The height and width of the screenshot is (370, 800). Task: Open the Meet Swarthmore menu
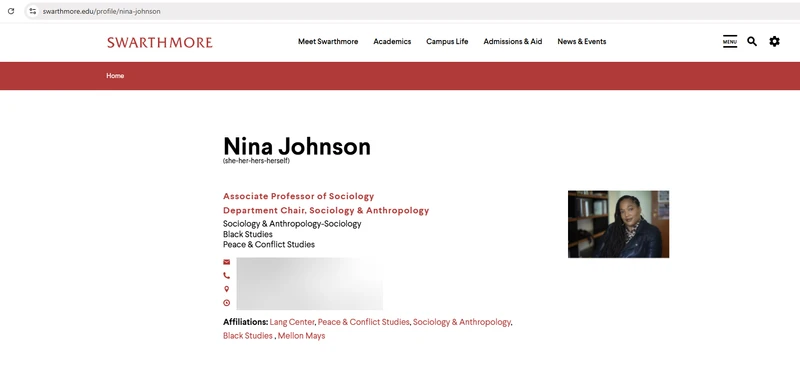[328, 42]
